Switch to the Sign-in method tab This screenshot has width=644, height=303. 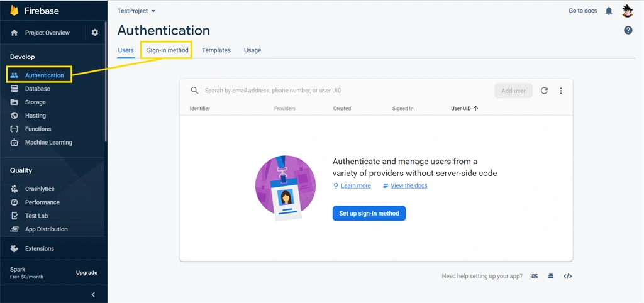(167, 50)
